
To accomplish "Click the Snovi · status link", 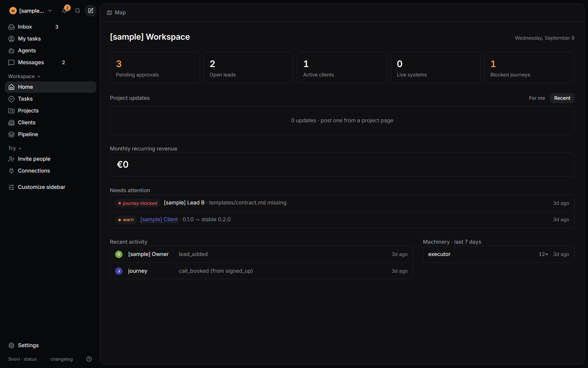I will coord(22,359).
